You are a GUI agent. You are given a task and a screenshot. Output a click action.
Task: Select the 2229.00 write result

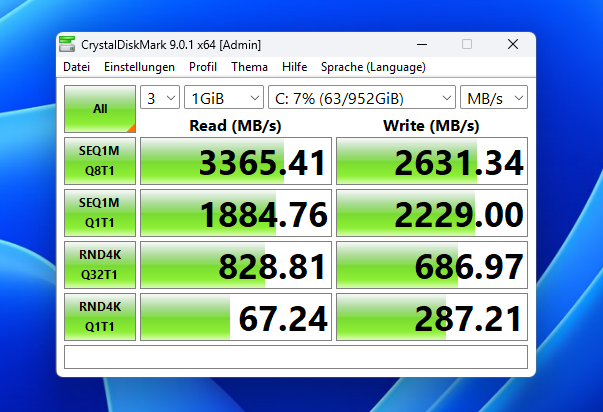432,213
